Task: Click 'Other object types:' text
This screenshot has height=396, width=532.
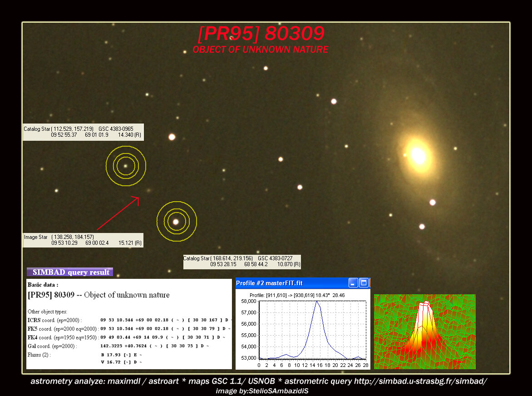Action: pos(47,312)
